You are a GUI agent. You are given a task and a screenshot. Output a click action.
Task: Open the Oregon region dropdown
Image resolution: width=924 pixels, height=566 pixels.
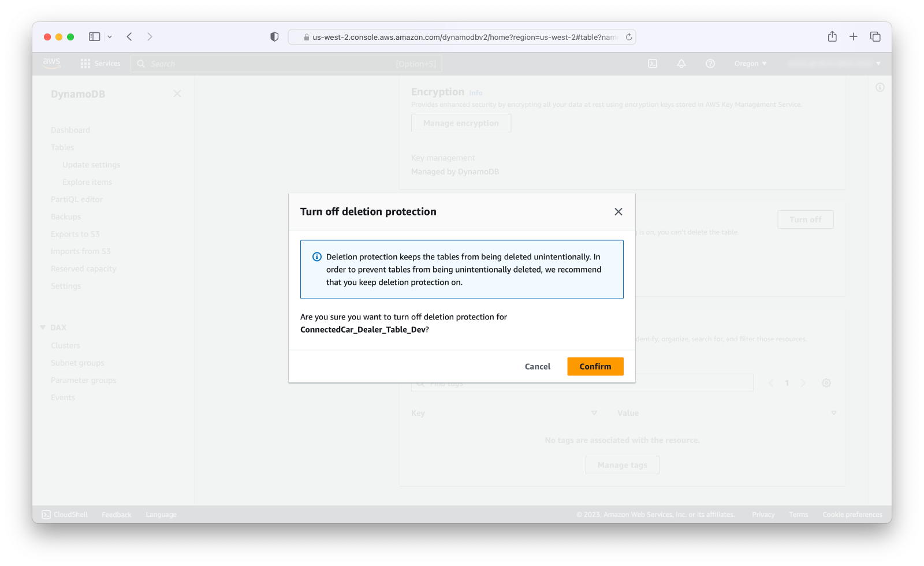(x=750, y=64)
